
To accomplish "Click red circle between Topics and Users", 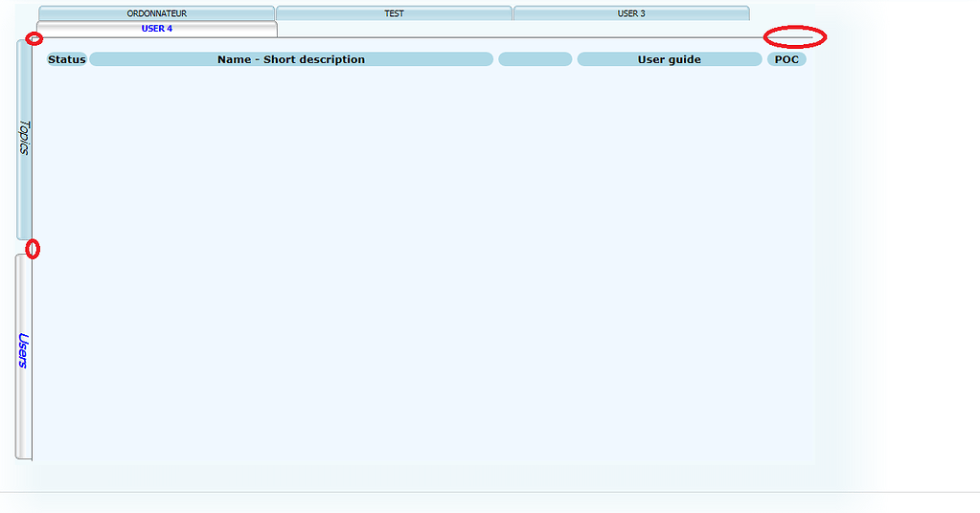I will (33, 249).
